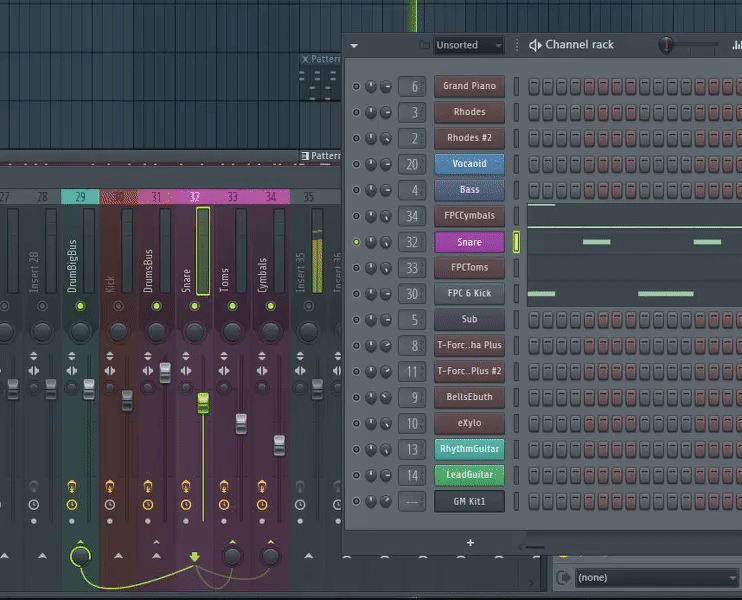742x600 pixels.
Task: Toggle mute on FPC 6 Kick channel
Action: [x=356, y=294]
